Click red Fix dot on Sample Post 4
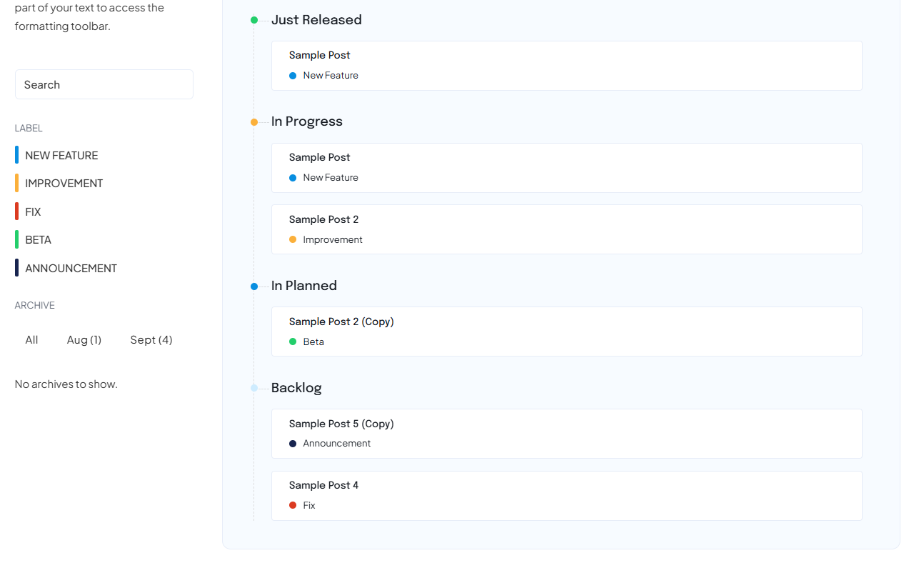Image resolution: width=924 pixels, height=578 pixels. coord(293,505)
